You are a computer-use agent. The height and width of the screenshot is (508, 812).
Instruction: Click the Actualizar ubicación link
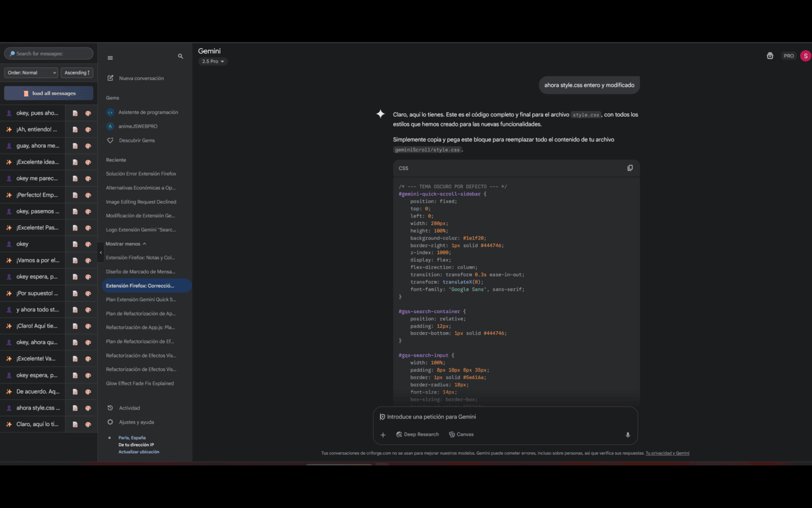(x=139, y=452)
